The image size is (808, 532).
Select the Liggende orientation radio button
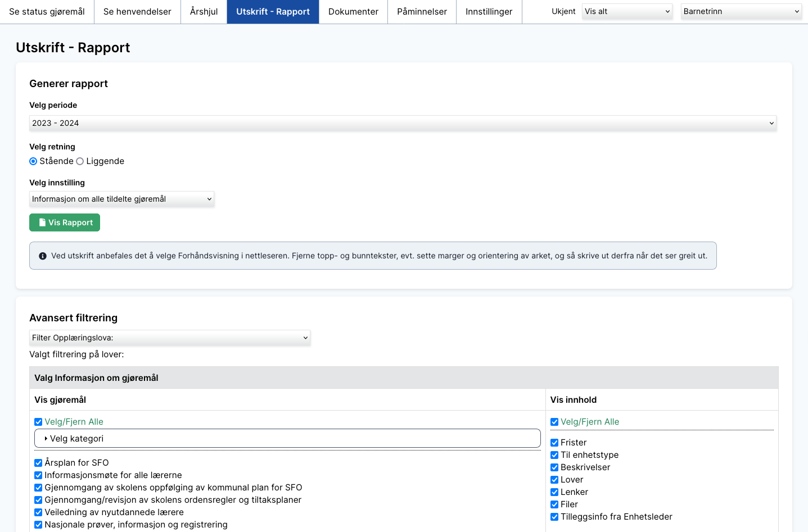(80, 161)
